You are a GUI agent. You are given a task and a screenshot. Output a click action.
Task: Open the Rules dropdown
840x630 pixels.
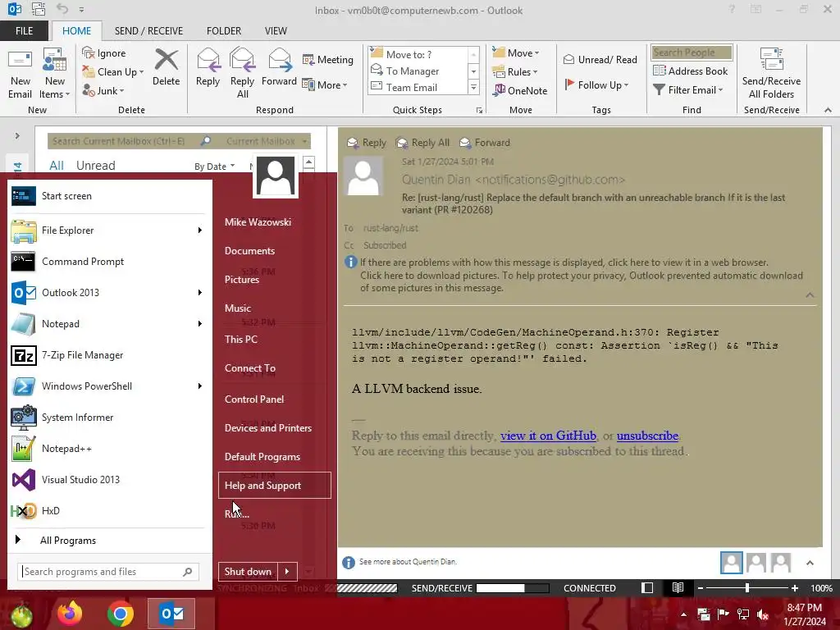pos(515,72)
